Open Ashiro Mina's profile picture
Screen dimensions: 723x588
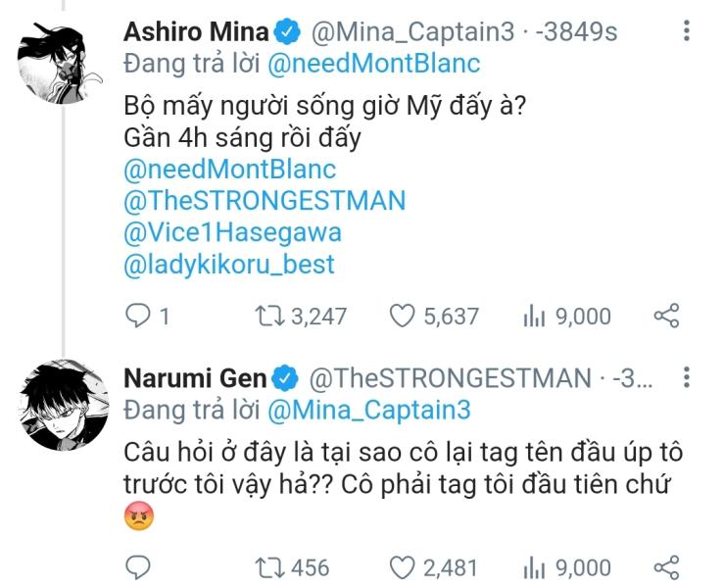pyautogui.click(x=59, y=63)
